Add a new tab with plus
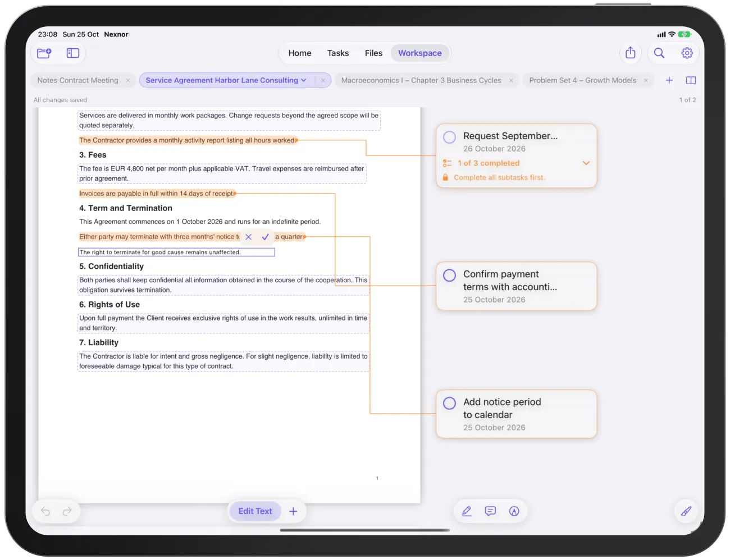 pyautogui.click(x=669, y=80)
